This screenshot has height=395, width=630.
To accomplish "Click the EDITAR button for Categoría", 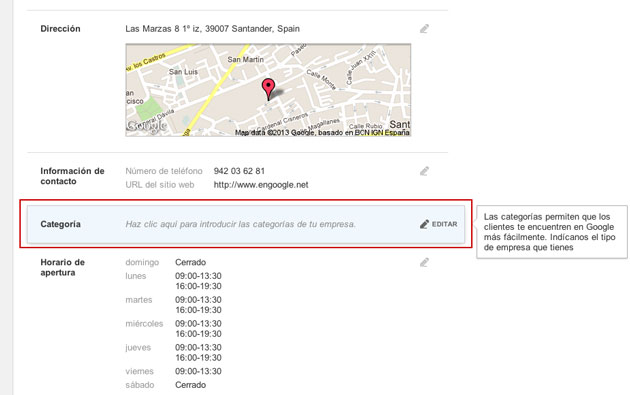I will (438, 224).
